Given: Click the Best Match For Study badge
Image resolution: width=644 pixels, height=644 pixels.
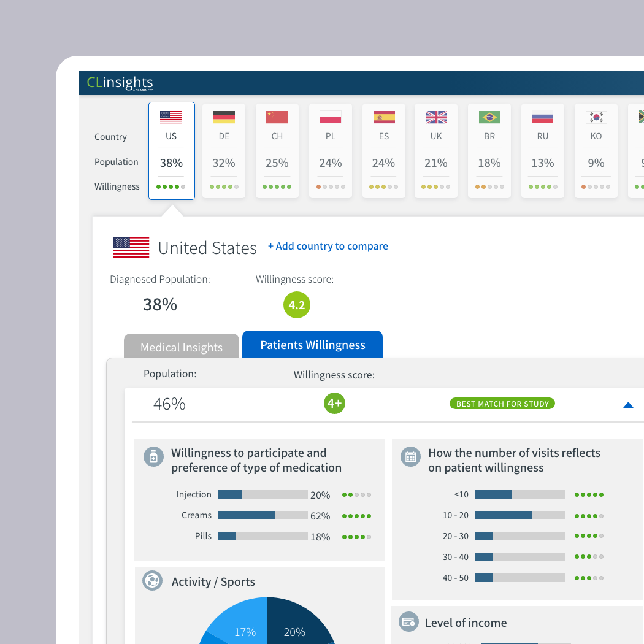Looking at the screenshot, I should coord(502,404).
